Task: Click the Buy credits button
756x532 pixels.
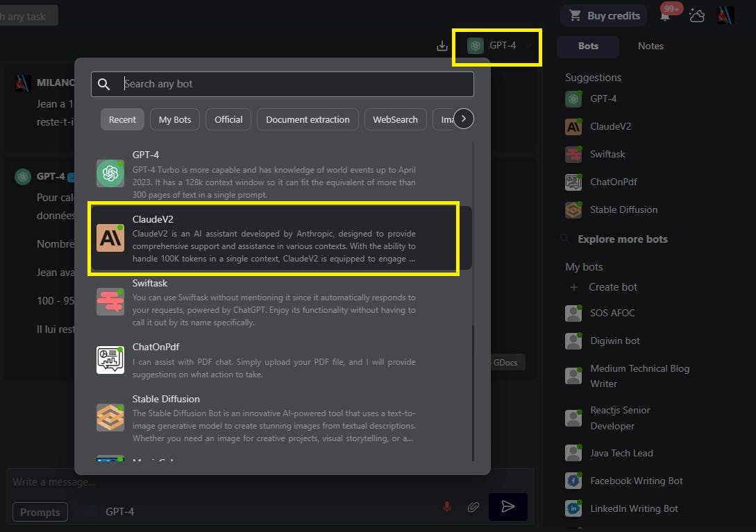Action: tap(604, 15)
